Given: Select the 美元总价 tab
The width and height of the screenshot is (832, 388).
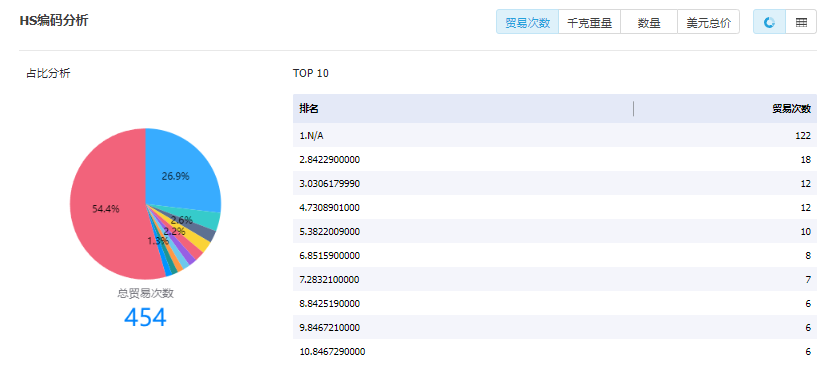Looking at the screenshot, I should [708, 22].
